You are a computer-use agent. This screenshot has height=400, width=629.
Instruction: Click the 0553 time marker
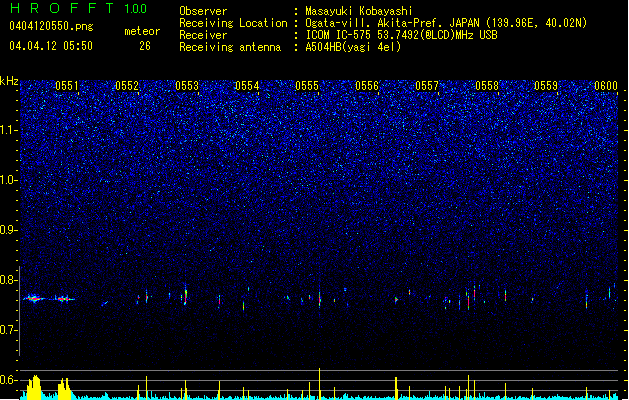click(187, 86)
